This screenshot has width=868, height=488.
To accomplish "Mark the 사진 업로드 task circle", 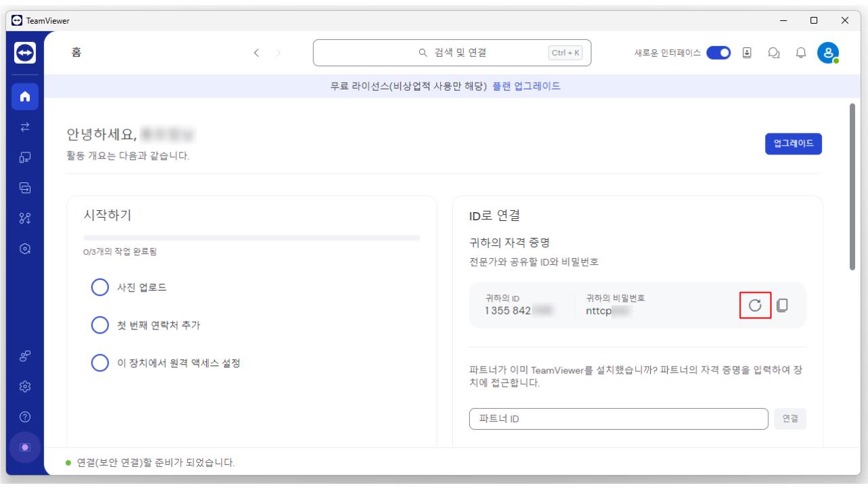I will coord(100,287).
